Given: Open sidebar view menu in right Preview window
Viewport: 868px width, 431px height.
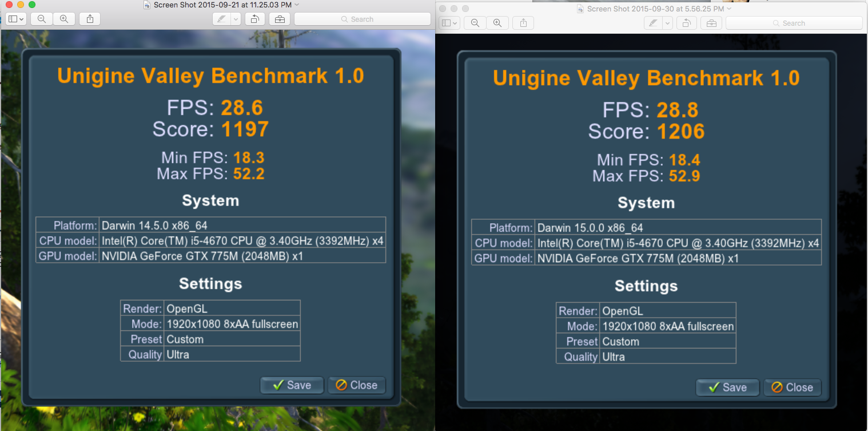Looking at the screenshot, I should coord(449,23).
